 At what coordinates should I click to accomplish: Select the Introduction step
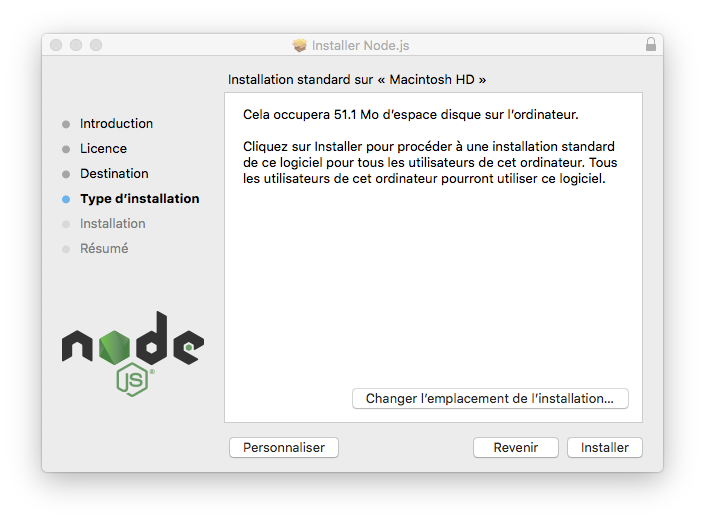click(x=116, y=124)
